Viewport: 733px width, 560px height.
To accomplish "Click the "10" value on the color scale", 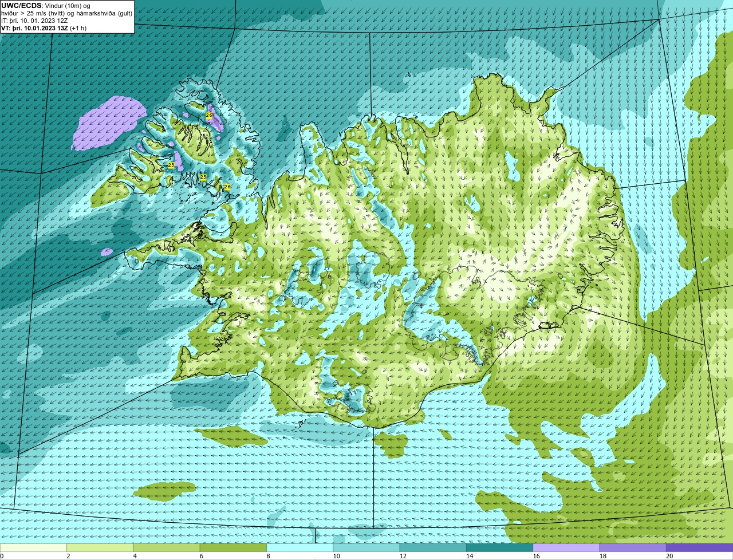I will (x=336, y=556).
